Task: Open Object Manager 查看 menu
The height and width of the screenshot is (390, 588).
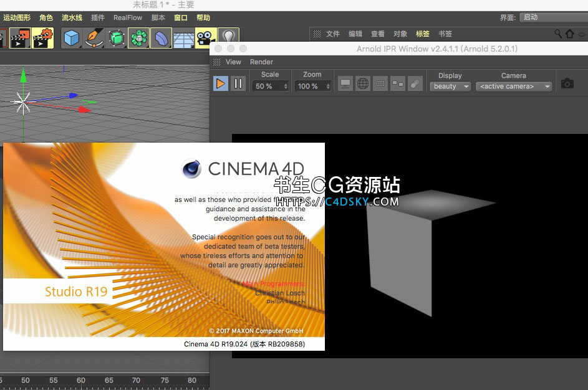Action: [378, 34]
